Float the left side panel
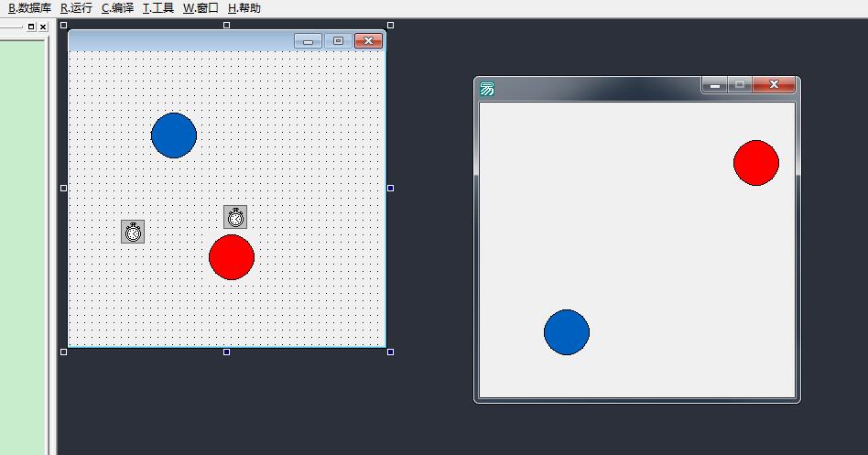This screenshot has width=868, height=455. [x=31, y=27]
